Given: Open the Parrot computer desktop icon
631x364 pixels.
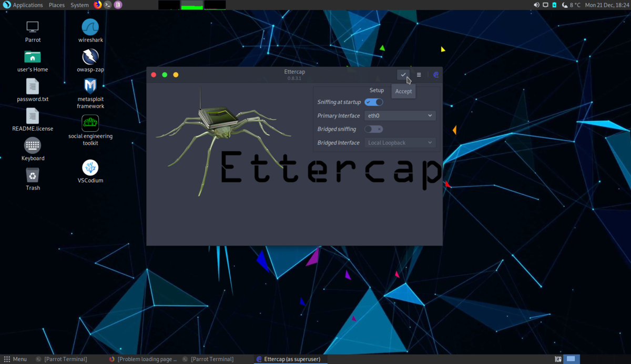Looking at the screenshot, I should [x=33, y=32].
